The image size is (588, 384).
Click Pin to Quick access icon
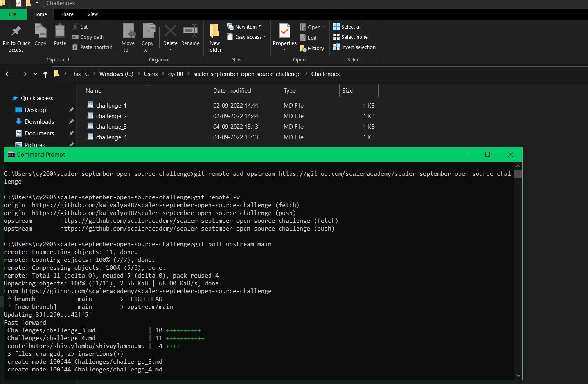tap(16, 31)
